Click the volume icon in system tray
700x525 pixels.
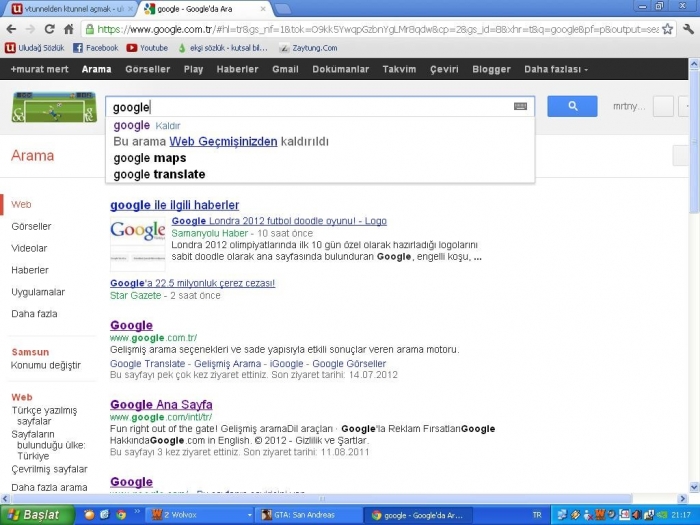(637, 515)
